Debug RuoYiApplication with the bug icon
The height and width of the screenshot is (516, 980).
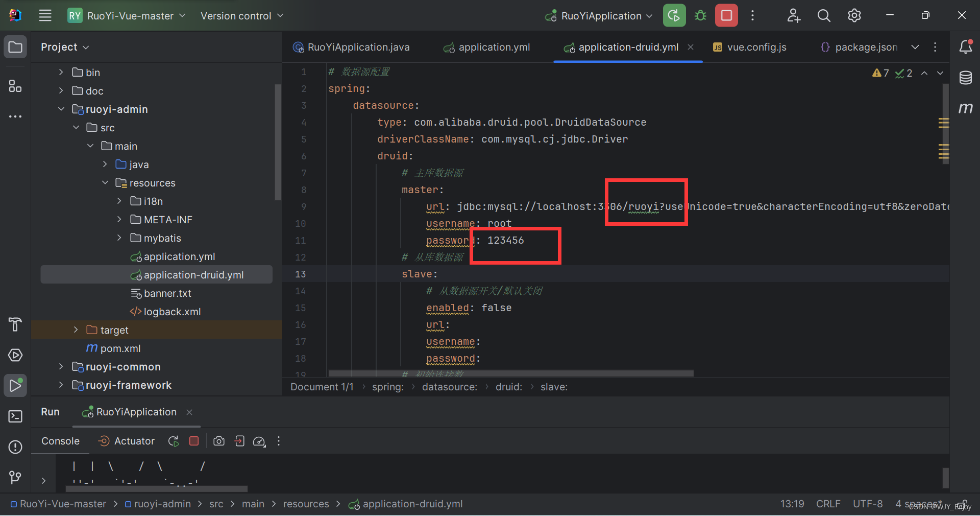[x=700, y=15]
